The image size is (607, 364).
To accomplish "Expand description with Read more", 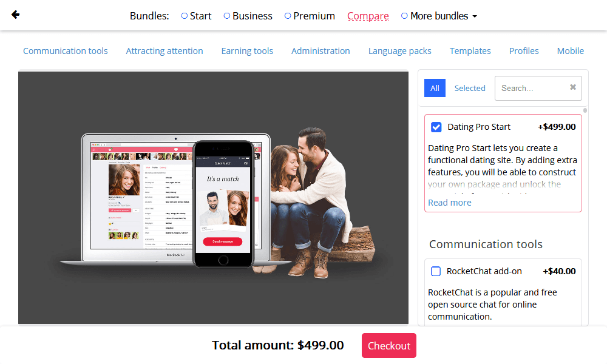I will coord(449,202).
